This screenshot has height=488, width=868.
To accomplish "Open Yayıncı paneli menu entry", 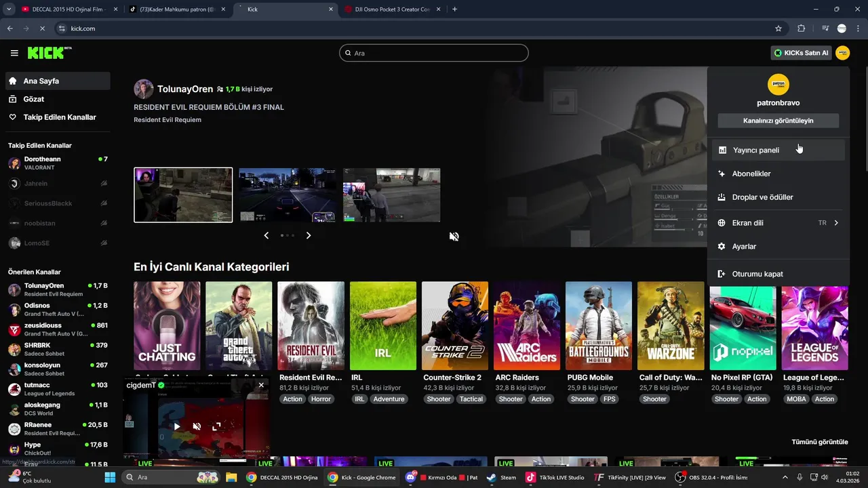I will tap(778, 150).
